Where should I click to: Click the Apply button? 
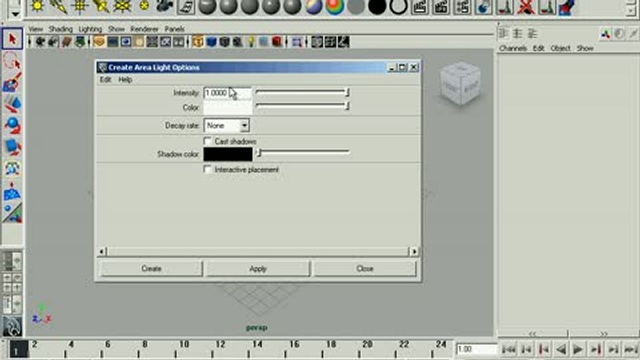258,269
